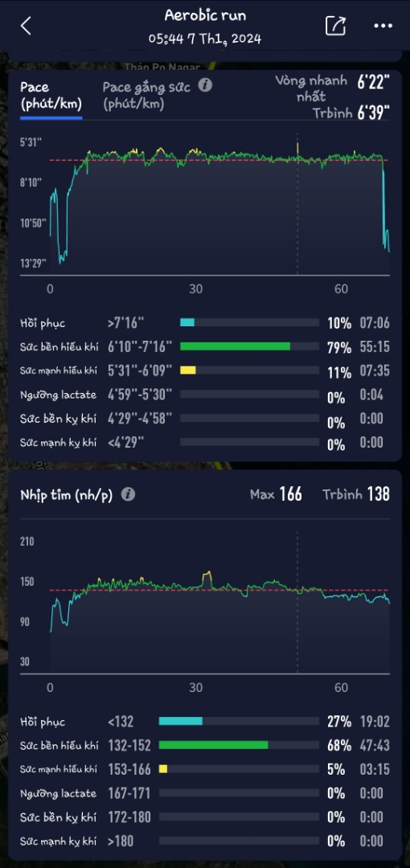Tap the green Sức bền hiếu khí pace bar

click(x=235, y=346)
